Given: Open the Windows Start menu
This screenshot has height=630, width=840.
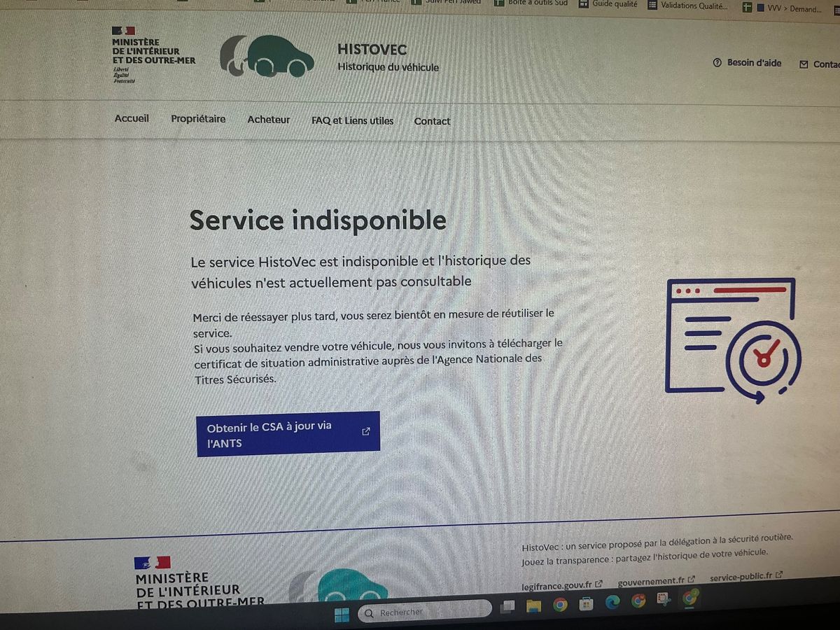Looking at the screenshot, I should [x=342, y=615].
